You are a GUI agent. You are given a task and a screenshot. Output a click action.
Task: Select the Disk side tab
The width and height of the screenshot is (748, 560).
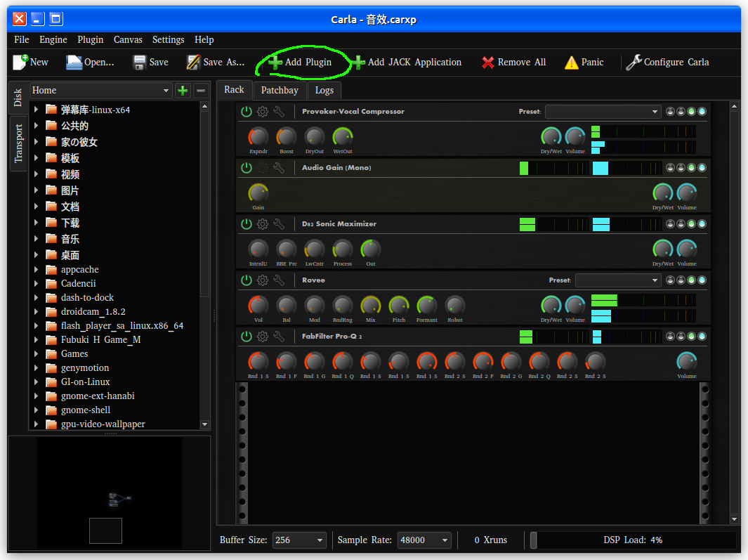[18, 98]
